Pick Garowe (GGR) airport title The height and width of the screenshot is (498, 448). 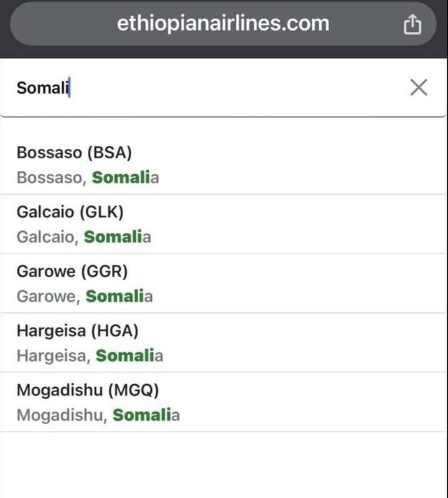tap(72, 271)
